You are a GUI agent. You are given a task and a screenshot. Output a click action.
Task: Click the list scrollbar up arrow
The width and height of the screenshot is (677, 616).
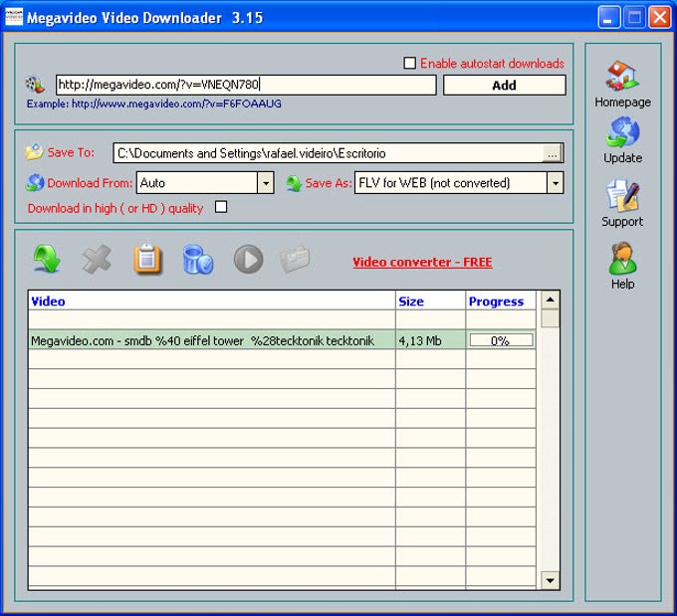click(550, 300)
